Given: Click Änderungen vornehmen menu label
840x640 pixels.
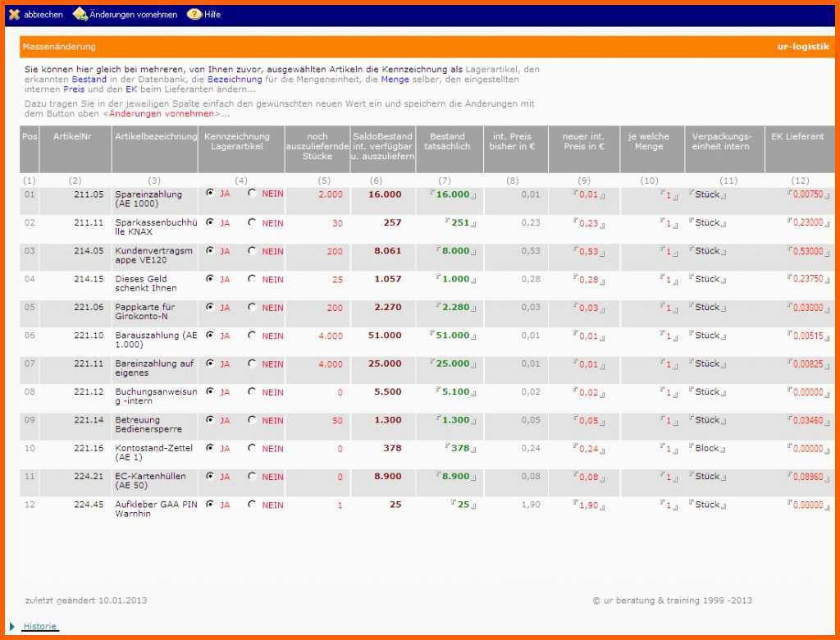Looking at the screenshot, I should (x=133, y=15).
